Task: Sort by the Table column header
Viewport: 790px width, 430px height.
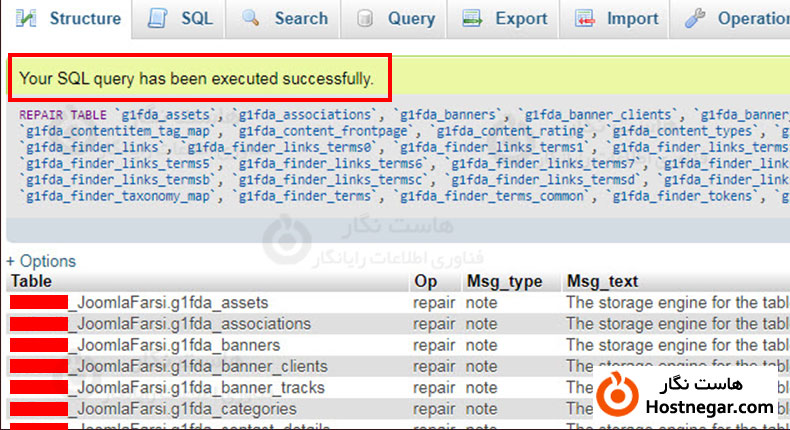Action: [x=31, y=282]
